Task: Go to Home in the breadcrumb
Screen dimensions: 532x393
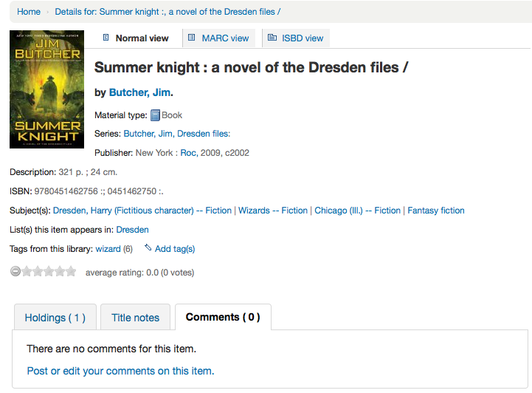Action: click(x=29, y=12)
